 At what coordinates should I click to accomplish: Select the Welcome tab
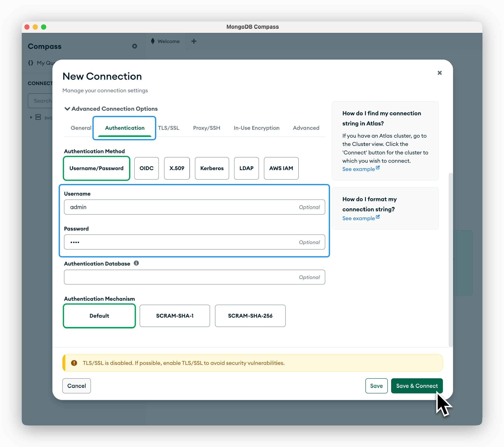pyautogui.click(x=166, y=41)
